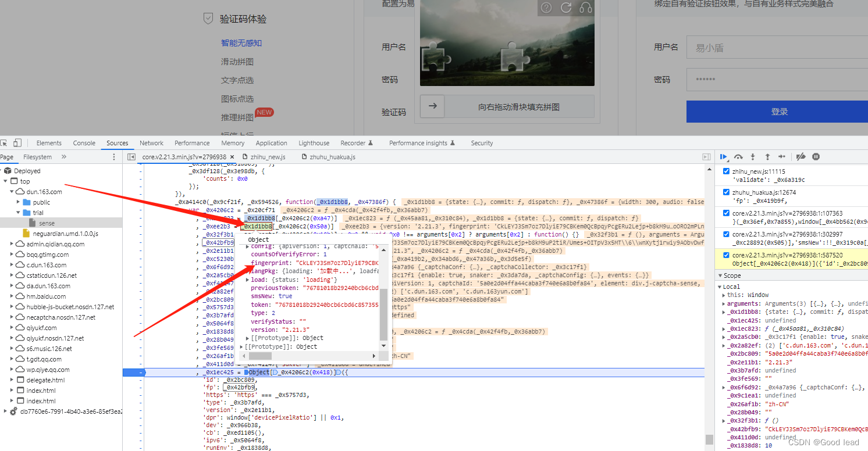
Task: Click the puzzle piece on the captcha image
Action: click(436, 57)
